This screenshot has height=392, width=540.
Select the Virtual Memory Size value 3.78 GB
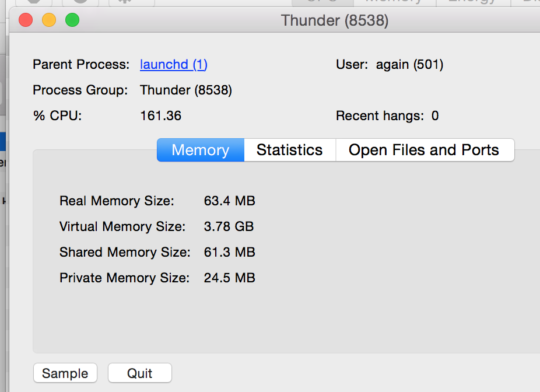[229, 226]
